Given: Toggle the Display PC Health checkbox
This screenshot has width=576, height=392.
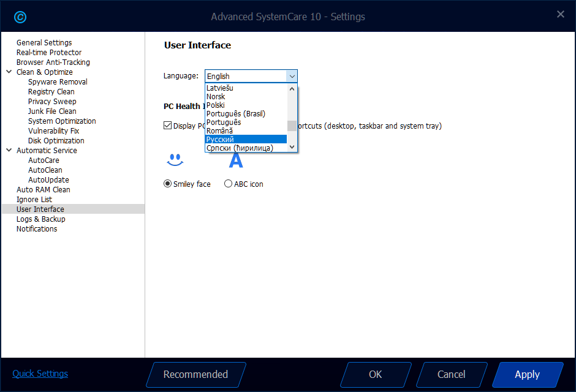Looking at the screenshot, I should tap(168, 126).
